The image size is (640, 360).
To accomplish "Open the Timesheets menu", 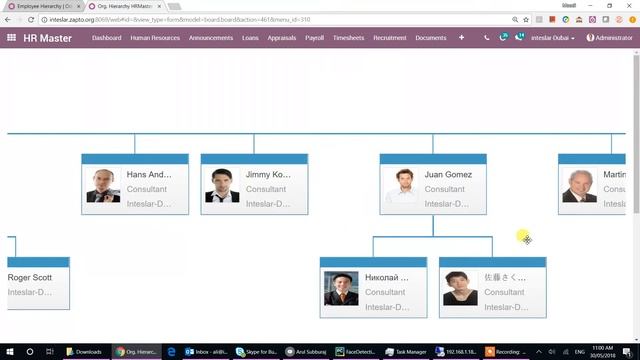I will pyautogui.click(x=349, y=38).
